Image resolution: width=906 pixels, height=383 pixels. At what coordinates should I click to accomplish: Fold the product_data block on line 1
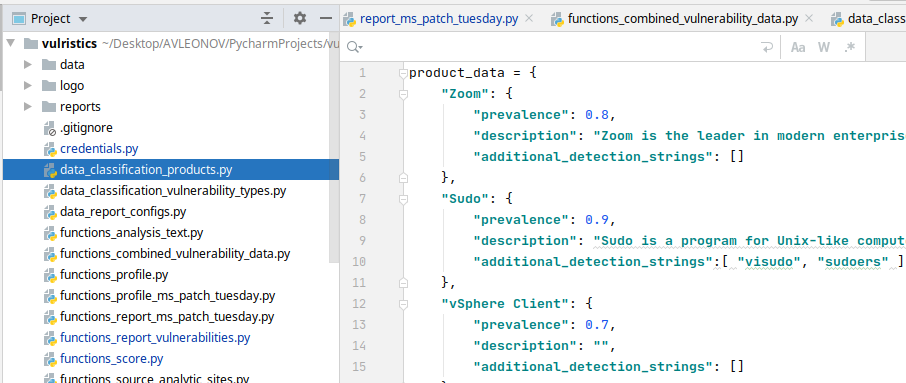pos(403,73)
